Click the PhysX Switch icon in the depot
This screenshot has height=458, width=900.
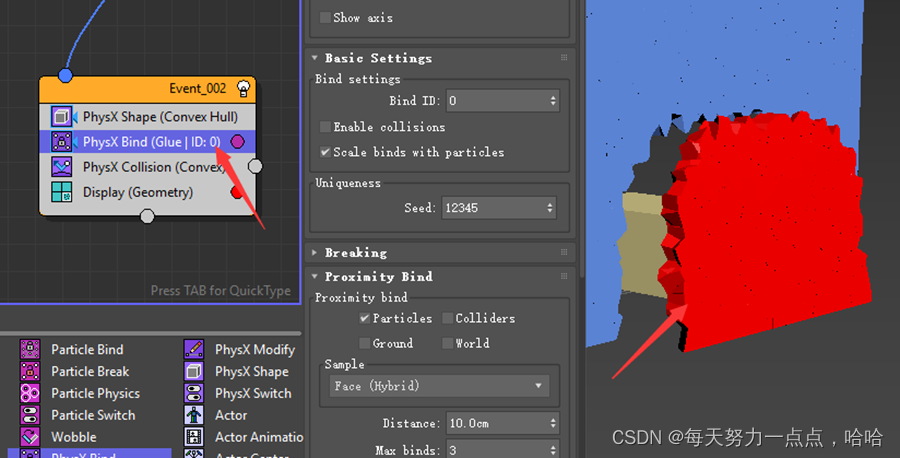pyautogui.click(x=194, y=393)
